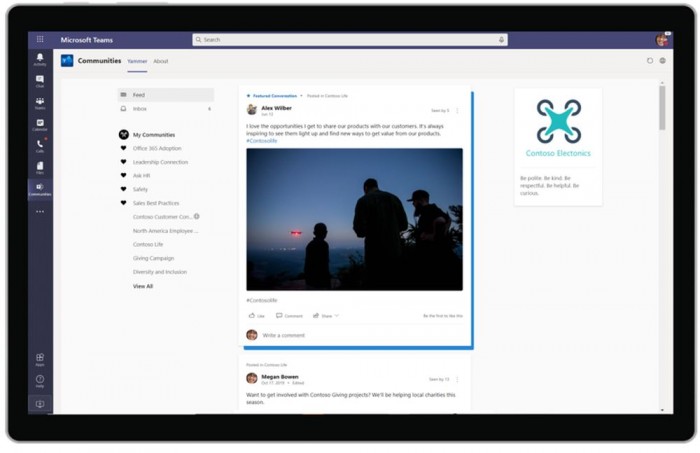Open the app launcher grid icon
This screenshot has width=700, height=453.
point(40,39)
